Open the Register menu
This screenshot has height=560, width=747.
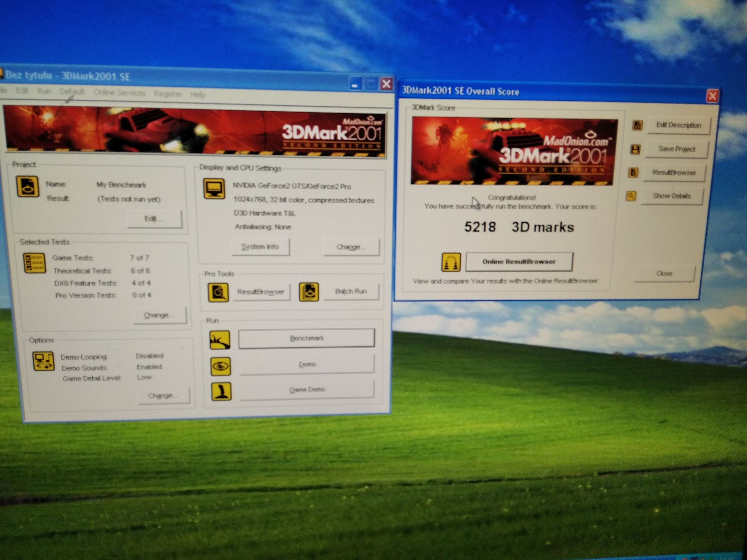pyautogui.click(x=168, y=94)
